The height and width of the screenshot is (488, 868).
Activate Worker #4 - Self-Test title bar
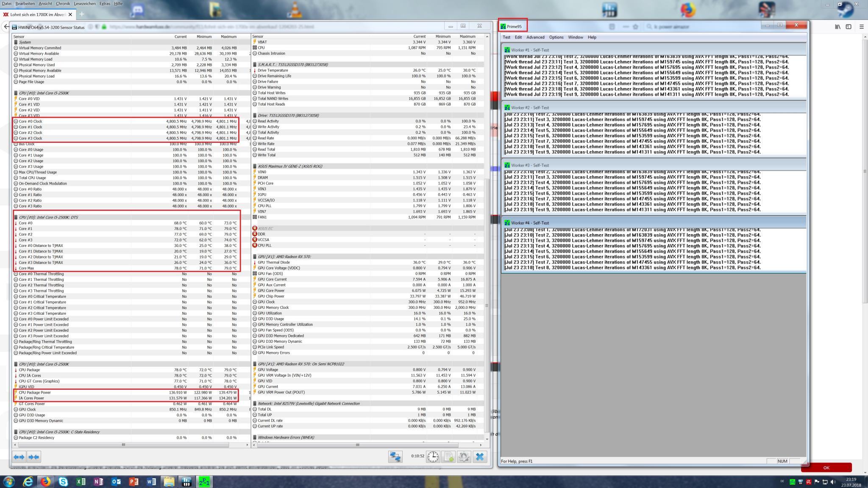[x=654, y=223]
